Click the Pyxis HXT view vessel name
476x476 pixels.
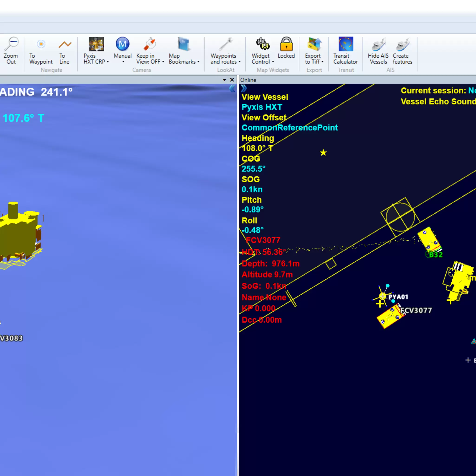[262, 107]
